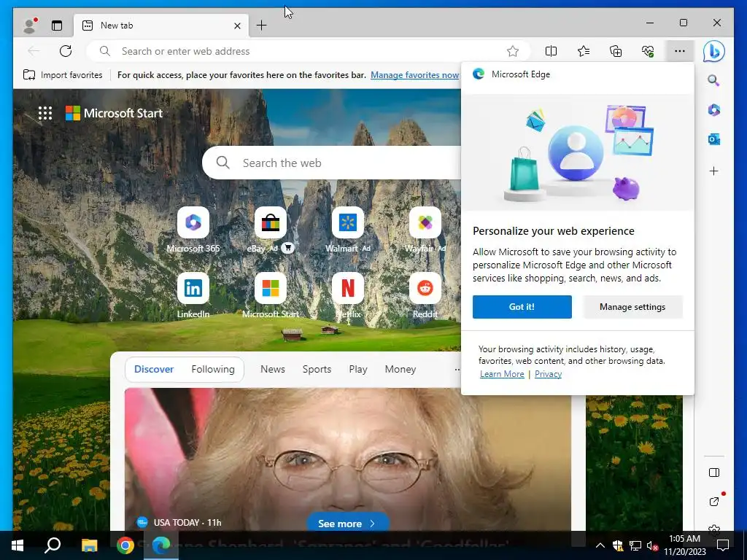This screenshot has height=560, width=747.
Task: Click Manage settings button
Action: coord(632,307)
